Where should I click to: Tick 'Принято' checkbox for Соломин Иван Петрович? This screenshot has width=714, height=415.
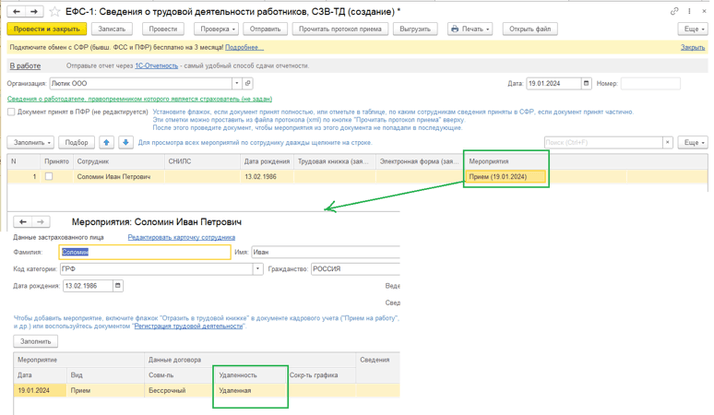pos(48,177)
